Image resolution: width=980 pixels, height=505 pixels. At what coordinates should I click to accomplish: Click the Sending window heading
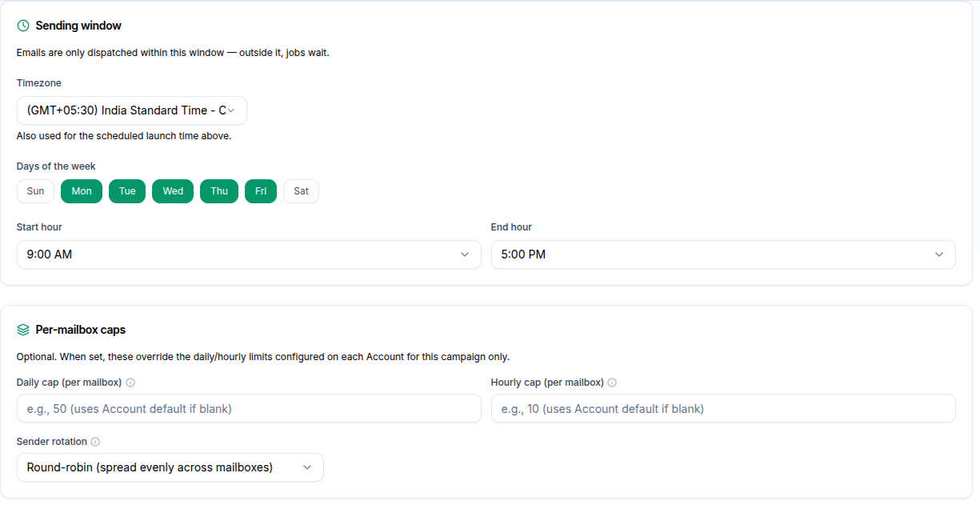78,26
